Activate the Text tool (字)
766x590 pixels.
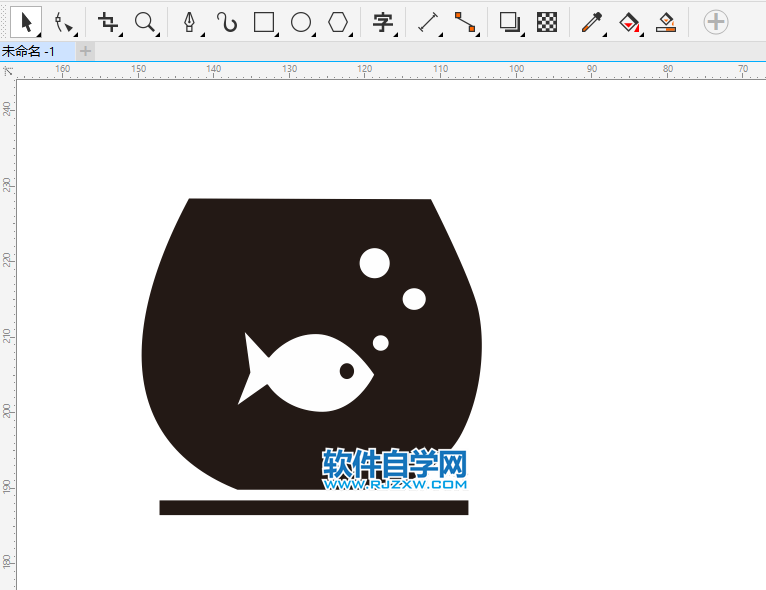tap(383, 22)
